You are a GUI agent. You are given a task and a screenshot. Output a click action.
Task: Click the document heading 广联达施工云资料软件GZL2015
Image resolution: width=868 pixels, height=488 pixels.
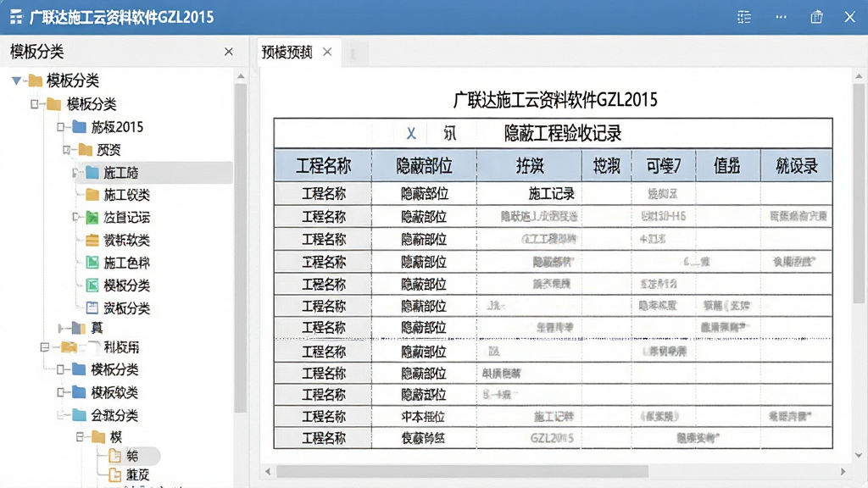(555, 100)
